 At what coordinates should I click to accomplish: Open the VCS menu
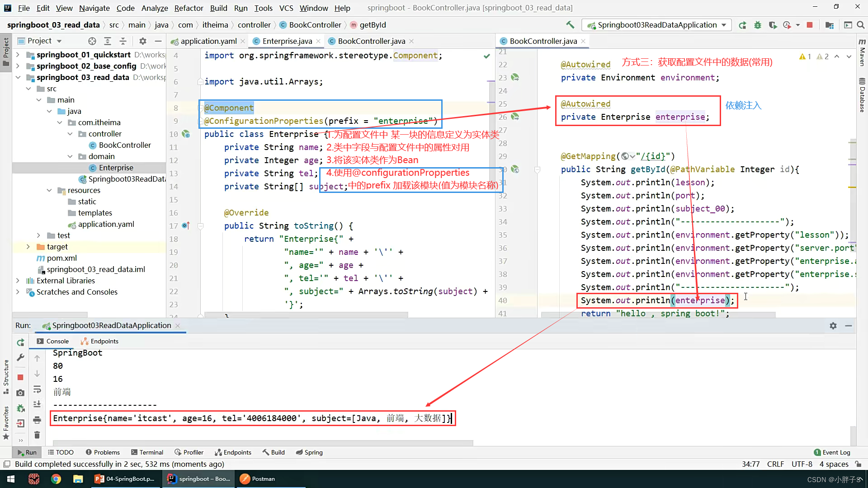[x=286, y=8]
